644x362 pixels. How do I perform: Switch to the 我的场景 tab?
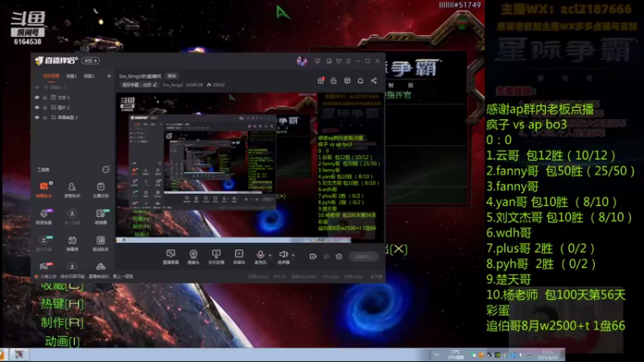pos(51,76)
